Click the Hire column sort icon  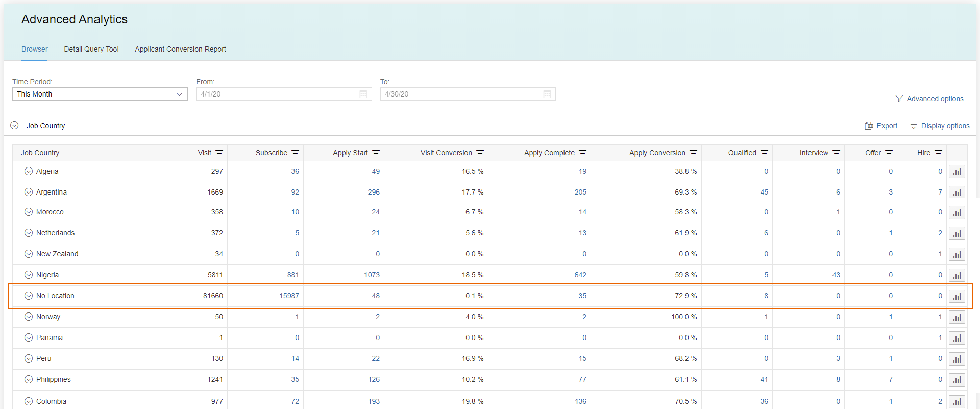point(938,153)
